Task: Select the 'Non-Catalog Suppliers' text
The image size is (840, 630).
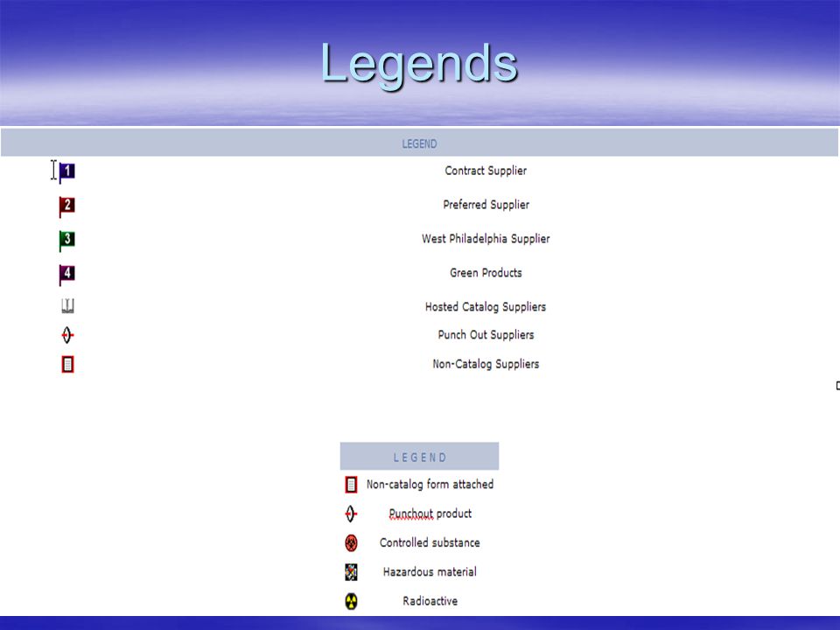Action: point(486,364)
